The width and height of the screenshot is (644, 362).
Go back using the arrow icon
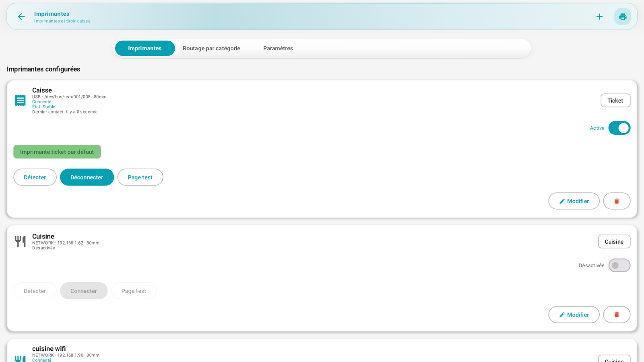tap(21, 16)
